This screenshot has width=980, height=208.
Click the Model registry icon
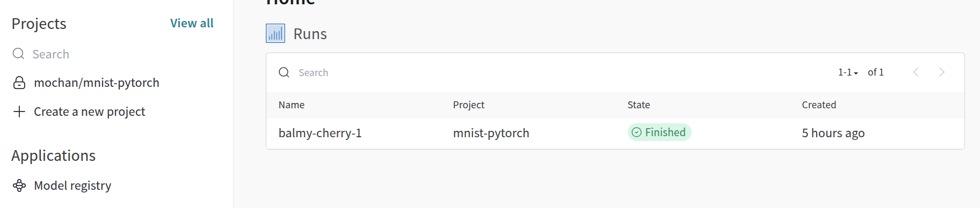point(19,185)
